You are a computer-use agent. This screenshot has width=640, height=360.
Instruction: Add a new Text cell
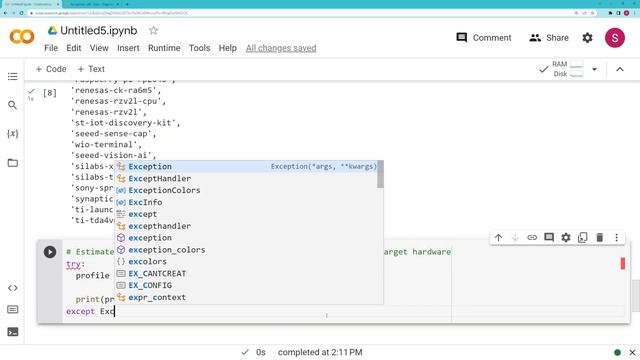click(91, 69)
